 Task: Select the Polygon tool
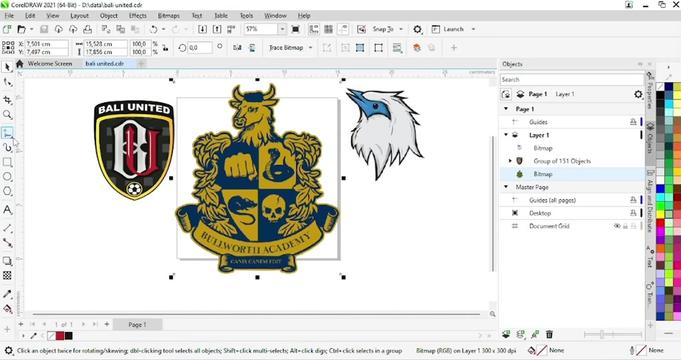(7, 192)
